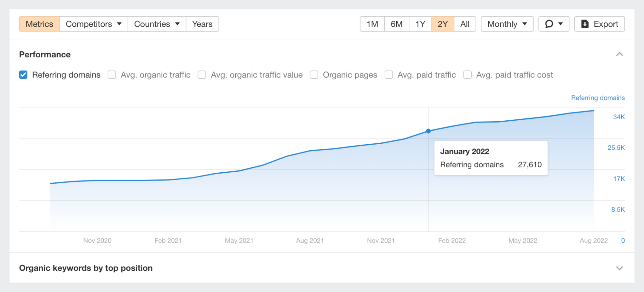The image size is (644, 292).
Task: Enable the Organic pages metric
Action: click(x=314, y=75)
